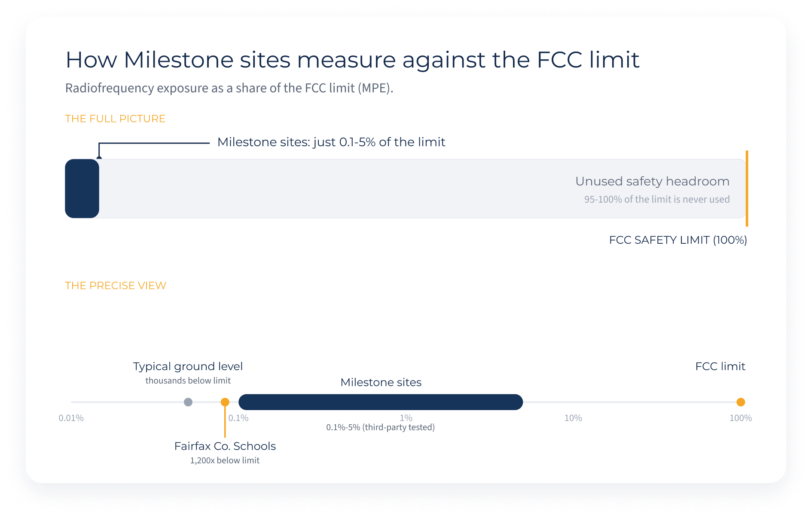Click the dark blue filled bar segment

coord(82,188)
